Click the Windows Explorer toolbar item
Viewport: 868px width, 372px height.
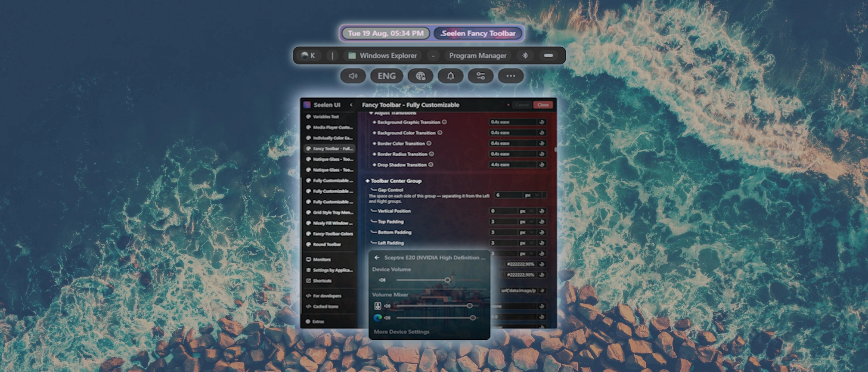382,56
